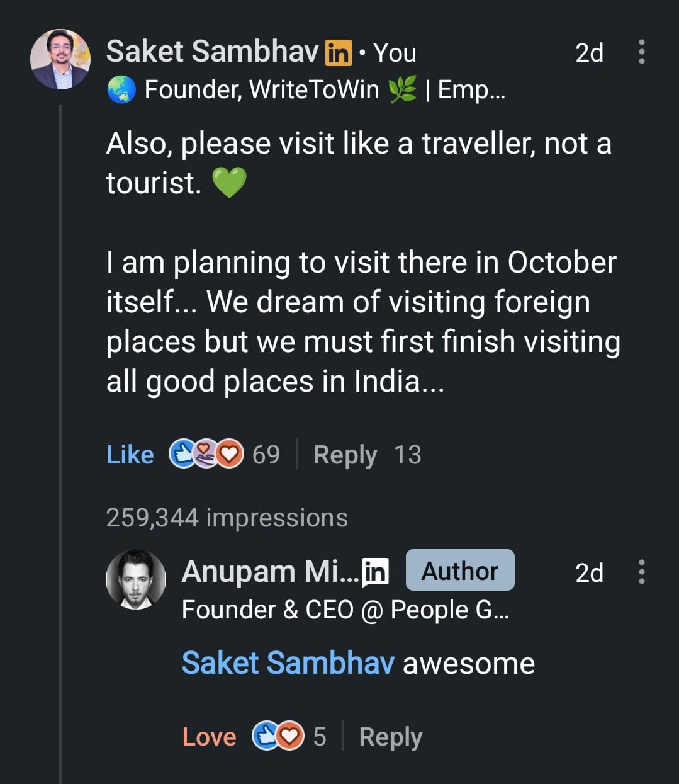The image size is (679, 784).
Task: Click the Author badge
Action: point(460,571)
